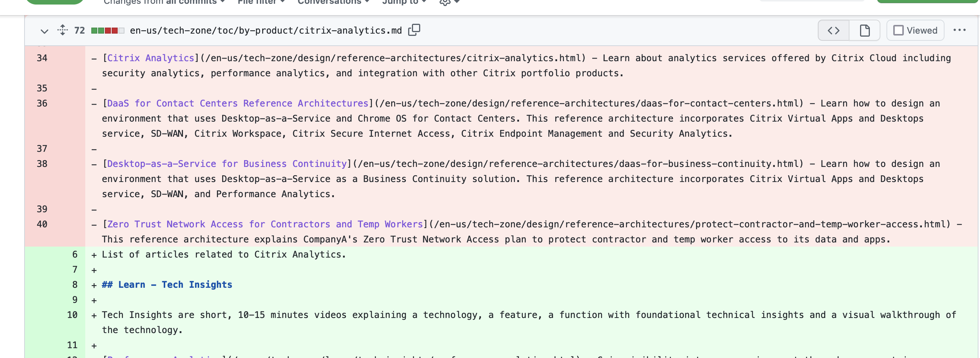Click 'Desktop-as-a-Service for Business Continuity' text
This screenshot has height=358, width=980.
point(227,164)
